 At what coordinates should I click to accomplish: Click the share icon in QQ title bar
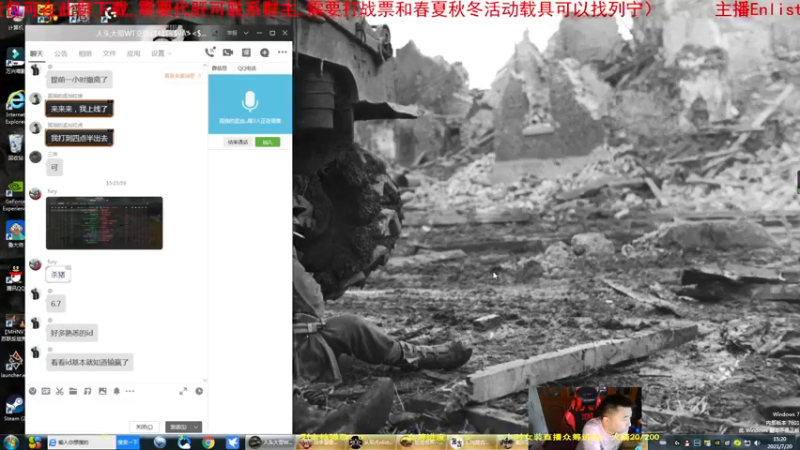tap(215, 33)
